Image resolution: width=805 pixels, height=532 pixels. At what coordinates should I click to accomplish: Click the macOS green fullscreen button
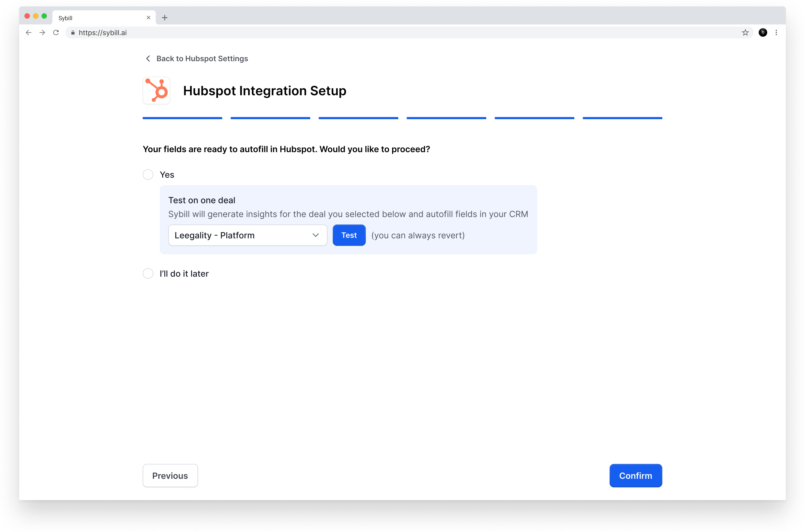point(44,16)
